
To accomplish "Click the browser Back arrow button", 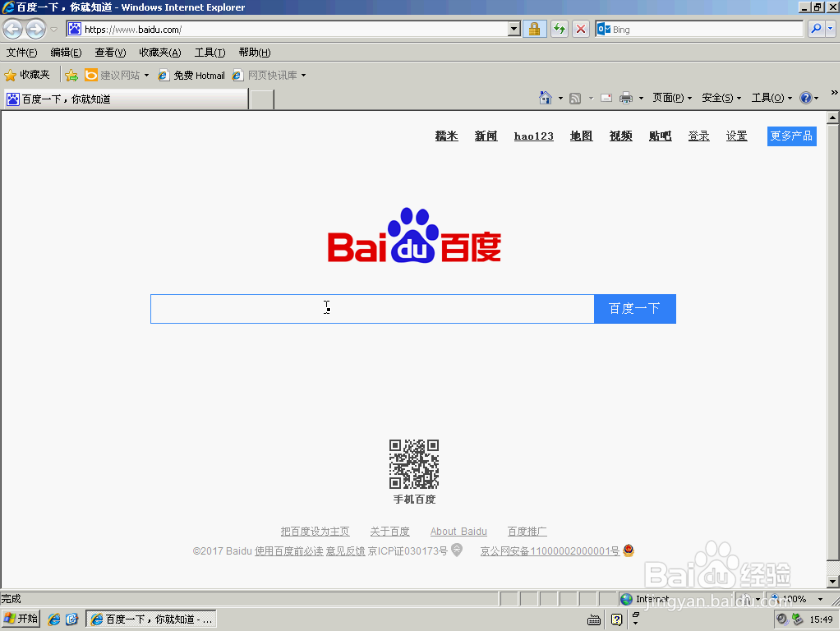I will click(13, 29).
